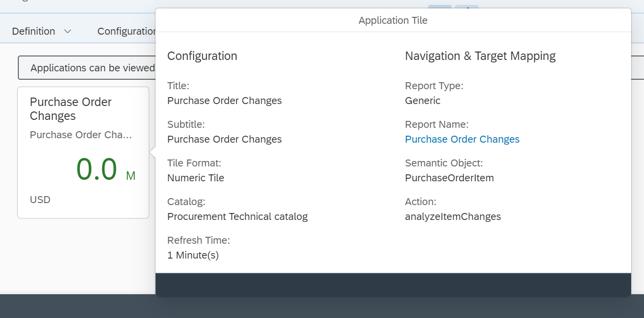The image size is (644, 318).
Task: Select the Configuration section heading
Action: [x=202, y=56]
